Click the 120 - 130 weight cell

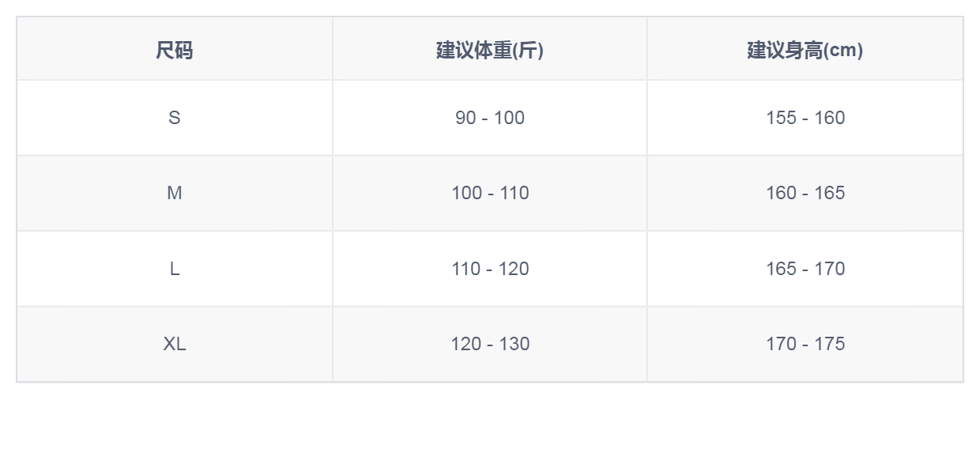(490, 344)
